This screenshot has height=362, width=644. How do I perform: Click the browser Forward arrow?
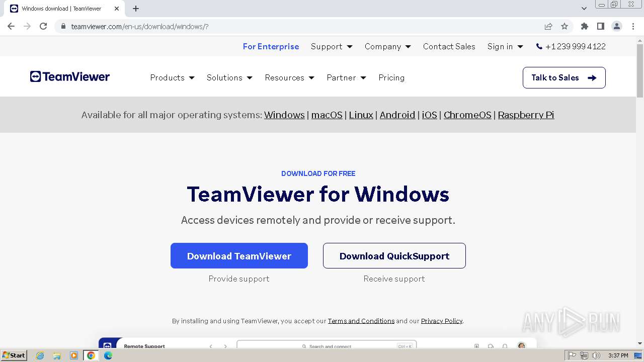point(27,26)
